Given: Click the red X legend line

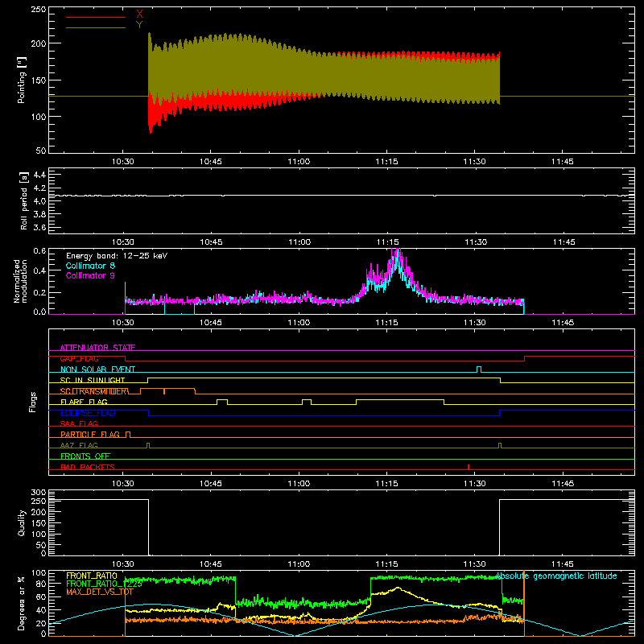Looking at the screenshot, I should point(96,17).
